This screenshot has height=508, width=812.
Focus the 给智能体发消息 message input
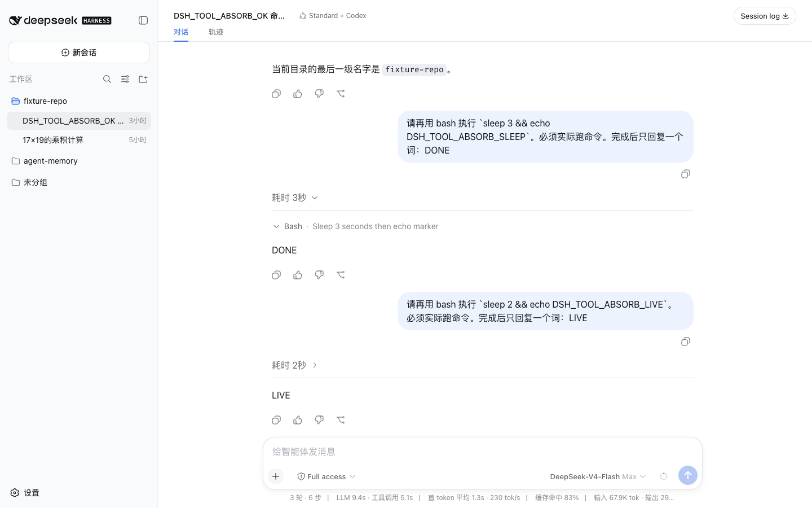click(x=483, y=452)
